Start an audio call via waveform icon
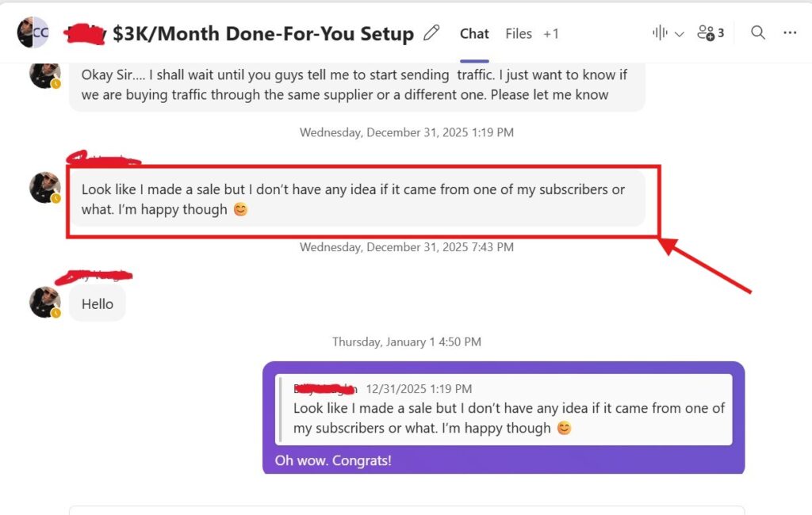The height and width of the screenshot is (515, 812). pos(660,33)
